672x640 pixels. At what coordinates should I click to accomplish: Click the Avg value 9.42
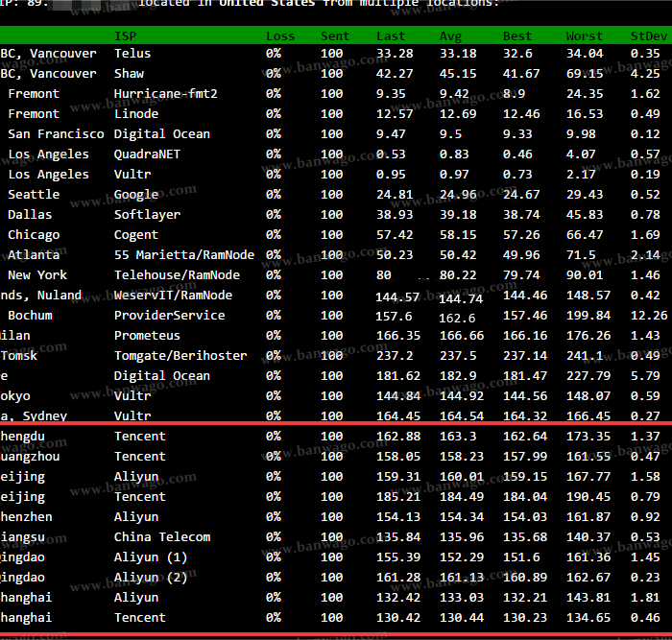pyautogui.click(x=454, y=94)
